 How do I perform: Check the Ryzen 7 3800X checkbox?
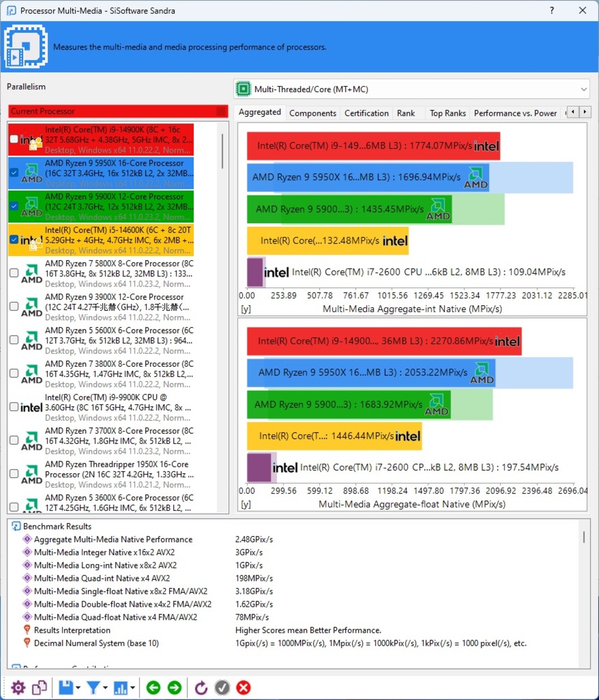(14, 373)
